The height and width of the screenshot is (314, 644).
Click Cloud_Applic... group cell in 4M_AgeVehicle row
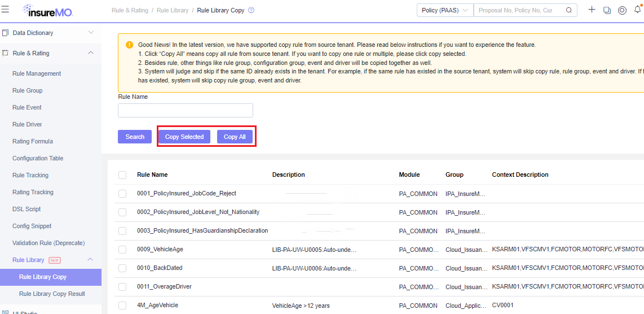point(465,306)
